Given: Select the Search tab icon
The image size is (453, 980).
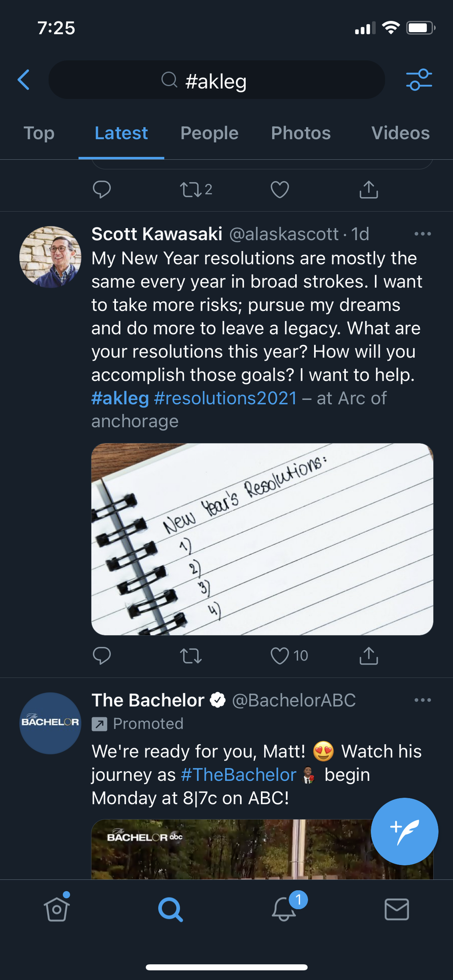Looking at the screenshot, I should [x=171, y=909].
